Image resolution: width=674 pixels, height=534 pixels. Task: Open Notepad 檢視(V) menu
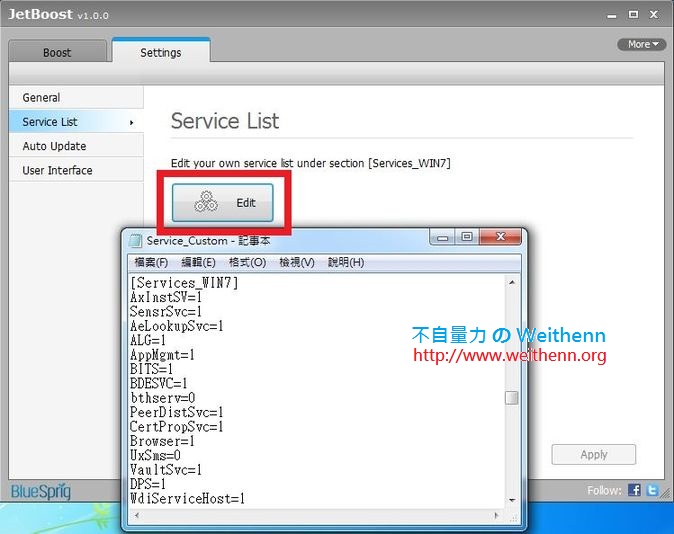click(297, 262)
